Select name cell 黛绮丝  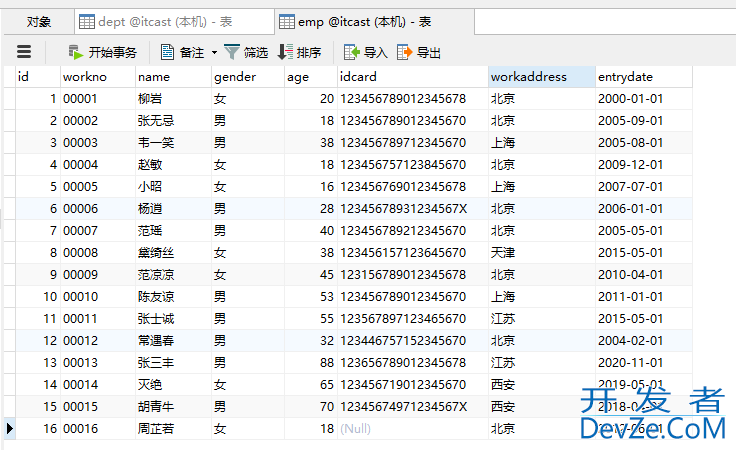(x=174, y=252)
